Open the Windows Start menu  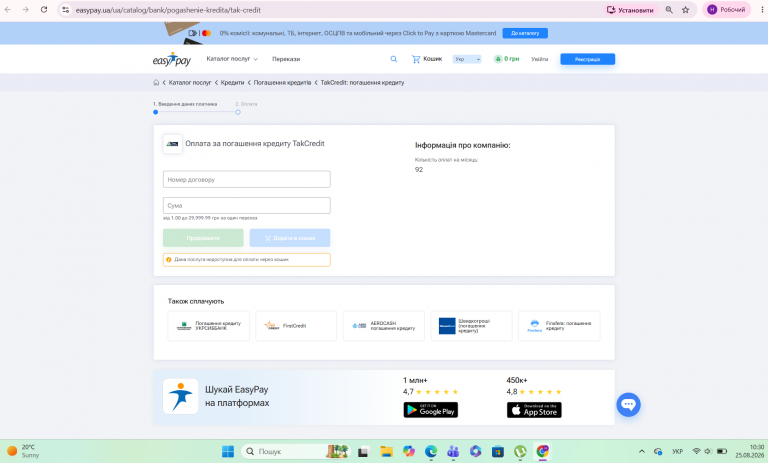(228, 451)
